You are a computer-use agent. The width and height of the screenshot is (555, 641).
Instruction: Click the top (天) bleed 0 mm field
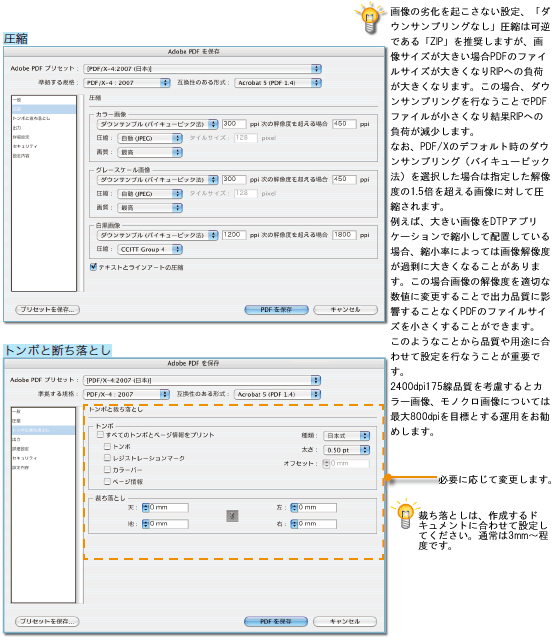pos(168,508)
